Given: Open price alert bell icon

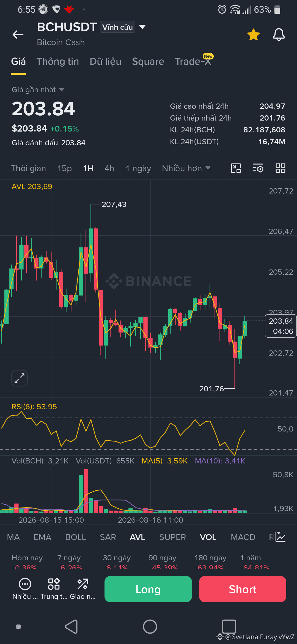Looking at the screenshot, I should coord(279,35).
